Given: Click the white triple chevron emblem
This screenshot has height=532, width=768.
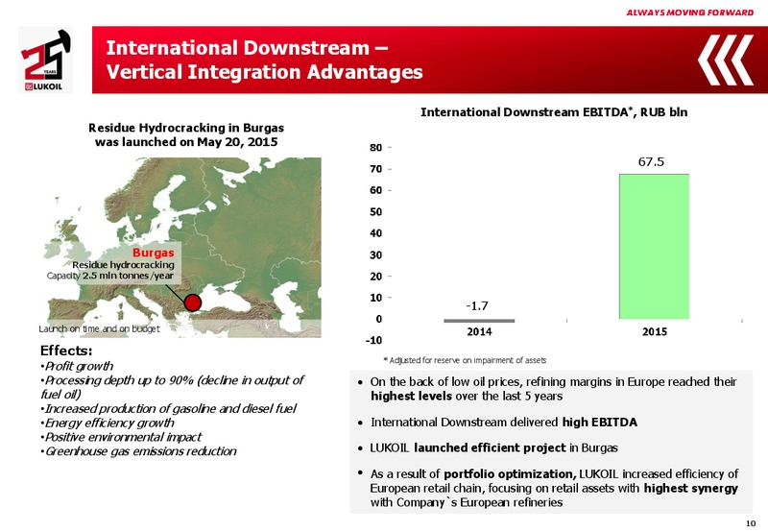Looking at the screenshot, I should (726, 60).
